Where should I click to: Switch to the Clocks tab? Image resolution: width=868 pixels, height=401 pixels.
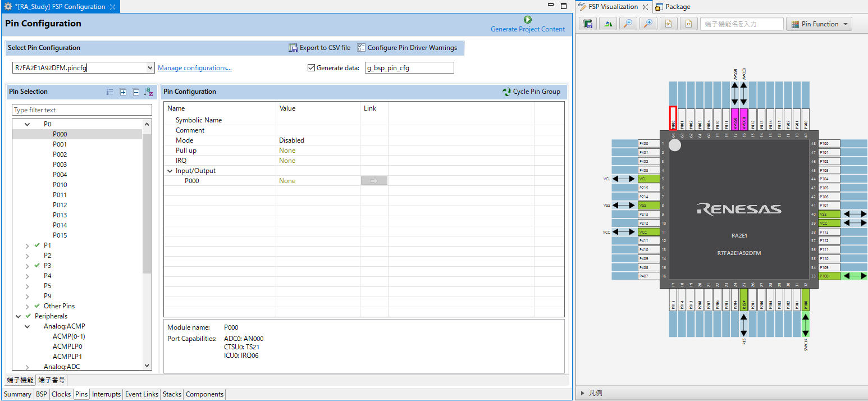pos(61,394)
